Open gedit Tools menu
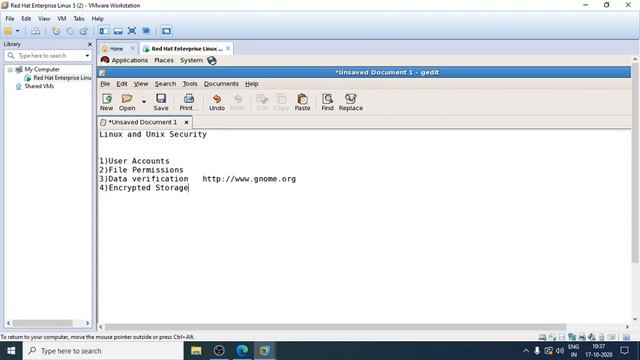This screenshot has height=360, width=640. 190,84
